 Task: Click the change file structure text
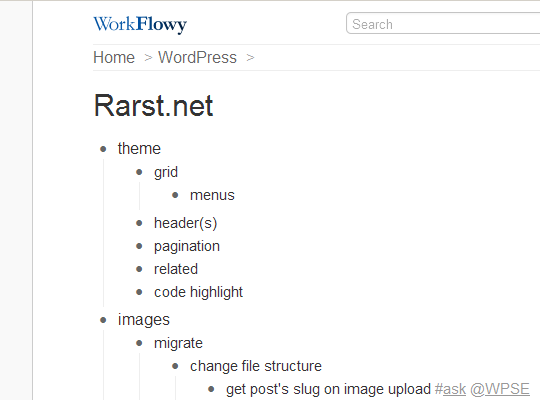click(256, 366)
